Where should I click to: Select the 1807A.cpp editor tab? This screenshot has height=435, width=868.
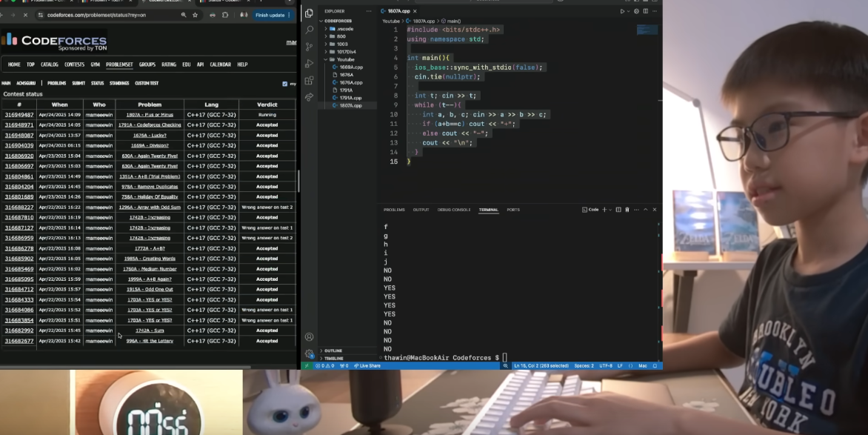point(398,11)
